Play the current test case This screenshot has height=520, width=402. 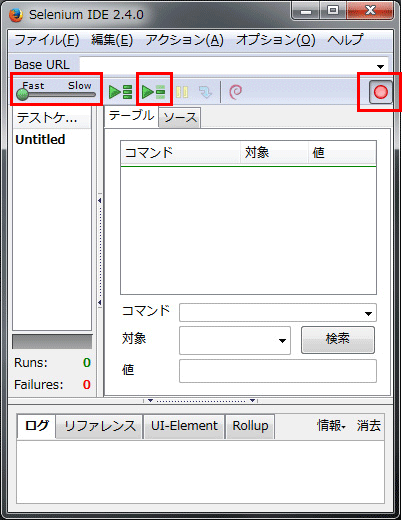154,92
